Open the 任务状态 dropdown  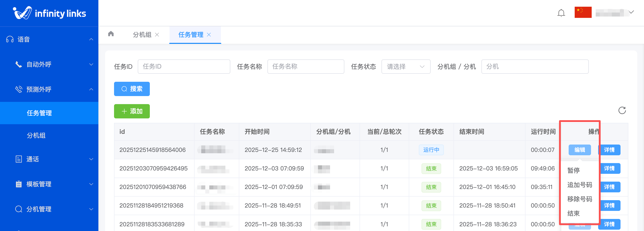pyautogui.click(x=405, y=66)
